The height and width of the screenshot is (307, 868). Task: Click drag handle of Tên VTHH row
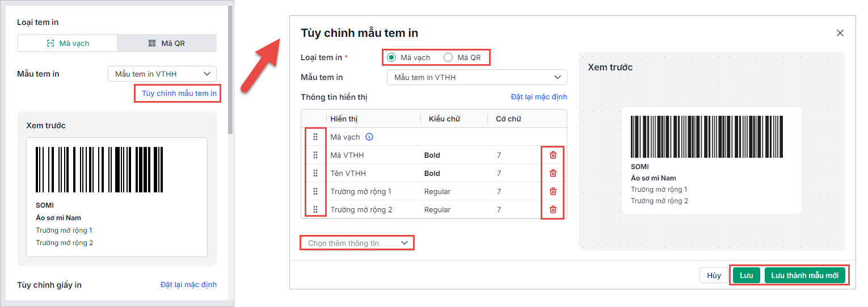click(x=315, y=173)
